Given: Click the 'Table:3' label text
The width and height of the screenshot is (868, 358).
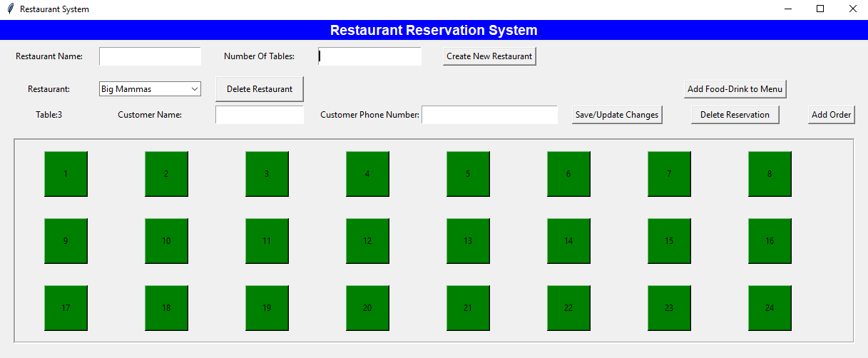Looking at the screenshot, I should pyautogui.click(x=49, y=115).
